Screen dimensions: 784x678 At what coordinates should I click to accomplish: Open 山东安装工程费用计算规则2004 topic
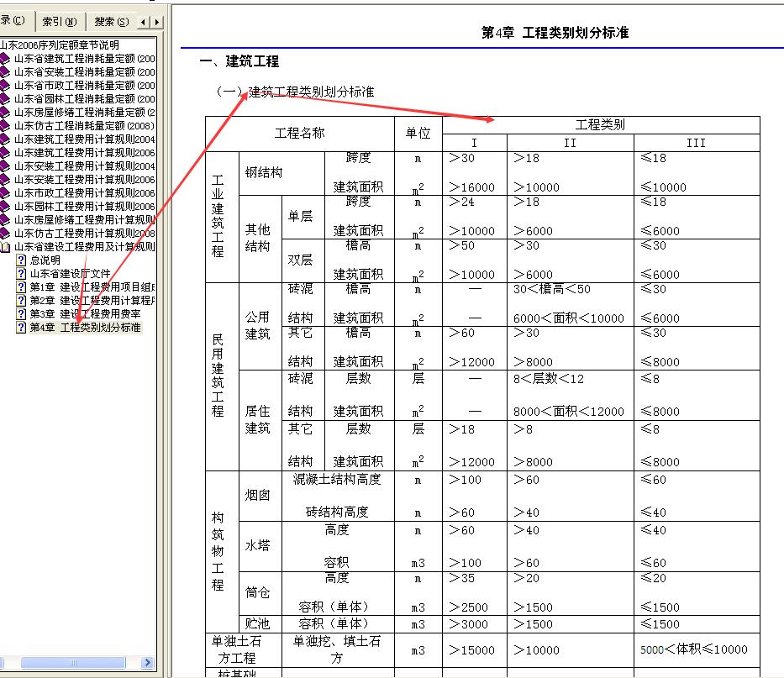pos(85,166)
